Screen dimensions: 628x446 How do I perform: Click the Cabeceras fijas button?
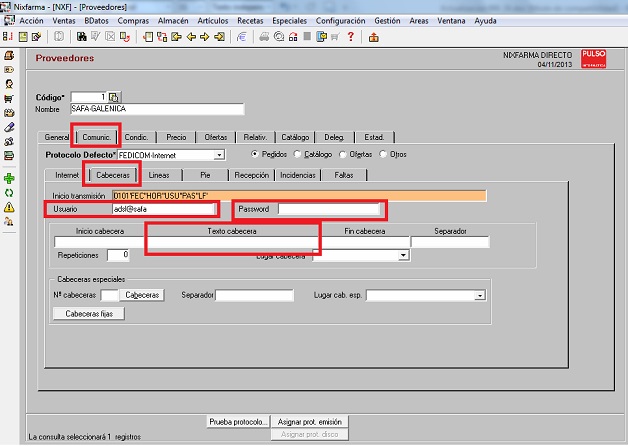click(x=89, y=314)
